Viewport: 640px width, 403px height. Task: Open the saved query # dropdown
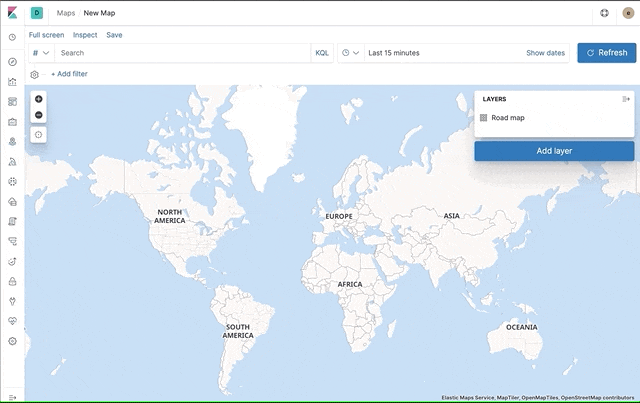click(x=41, y=53)
